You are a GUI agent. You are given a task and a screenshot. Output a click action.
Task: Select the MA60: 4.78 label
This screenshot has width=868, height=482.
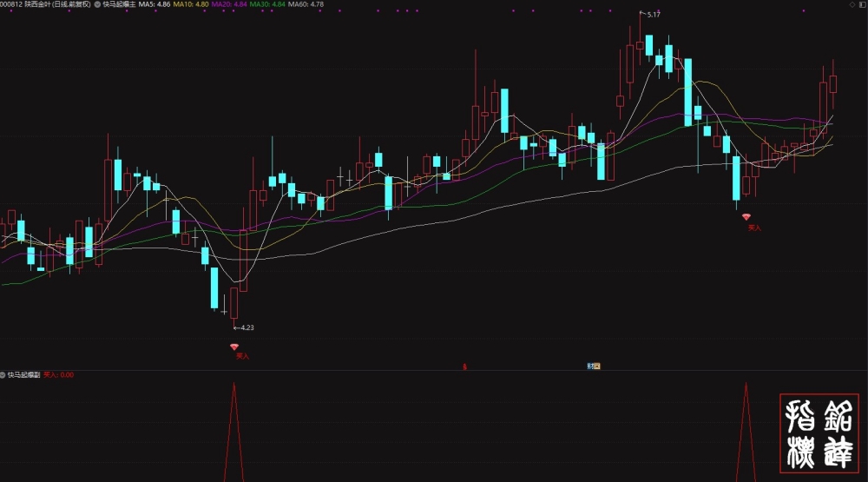(x=306, y=4)
